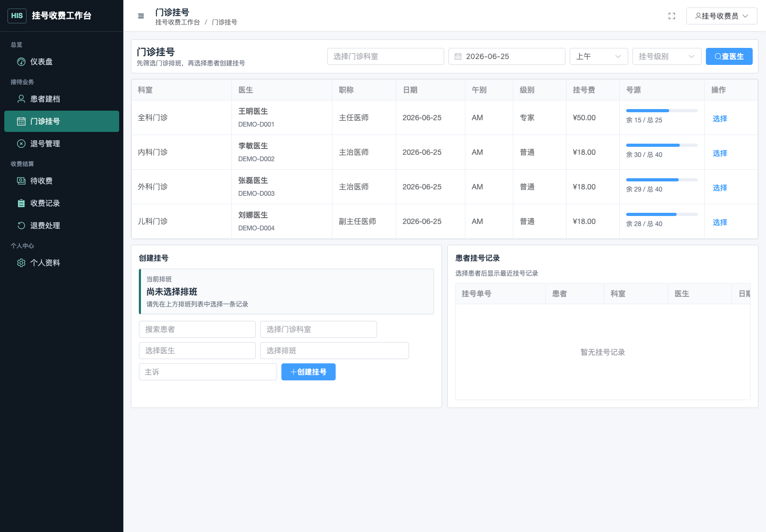Toggle the sidebar collapse hamburger icon

(x=141, y=16)
